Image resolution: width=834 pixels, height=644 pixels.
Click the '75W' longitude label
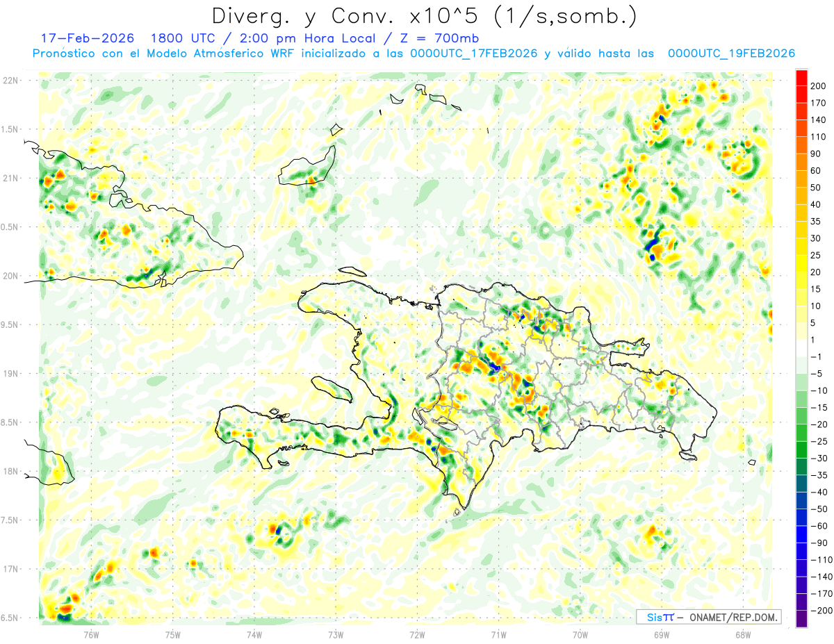coord(172,634)
